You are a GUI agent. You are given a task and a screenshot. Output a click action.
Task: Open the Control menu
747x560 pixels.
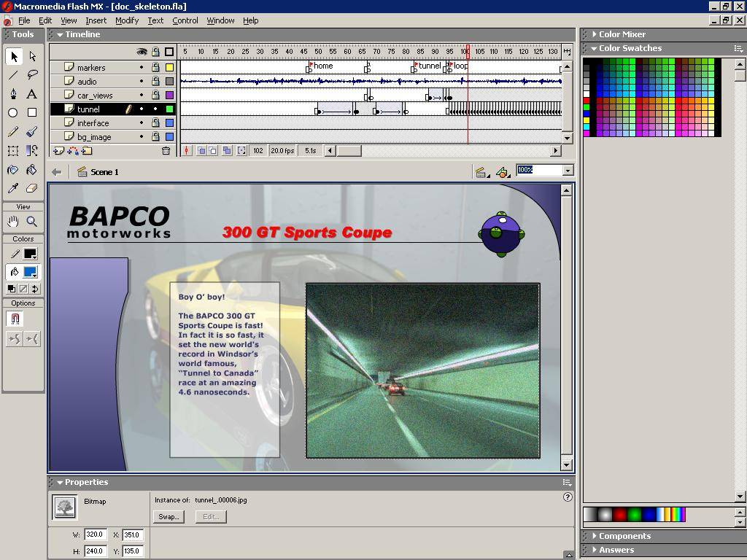click(185, 20)
